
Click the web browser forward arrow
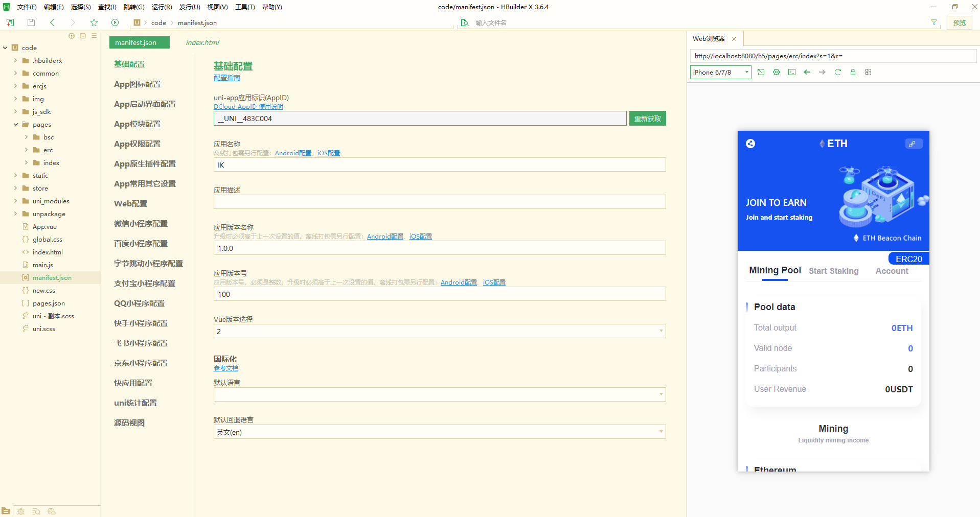pos(823,72)
